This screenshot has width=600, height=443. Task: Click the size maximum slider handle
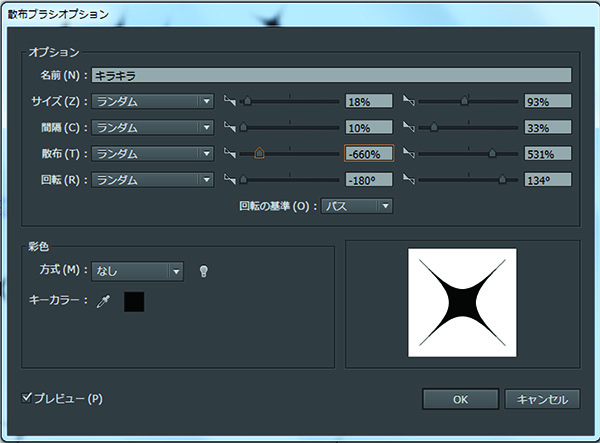tap(464, 101)
